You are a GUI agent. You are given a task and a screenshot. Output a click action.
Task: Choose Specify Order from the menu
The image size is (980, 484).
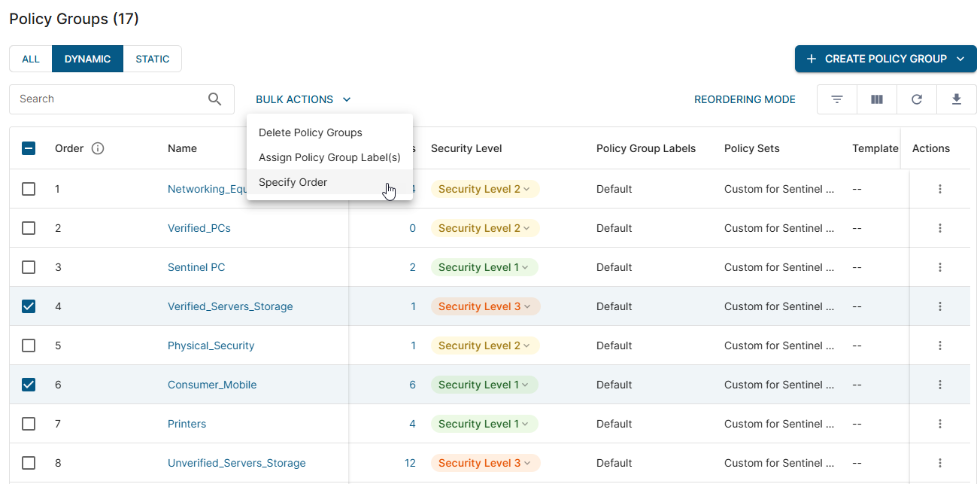pos(293,182)
